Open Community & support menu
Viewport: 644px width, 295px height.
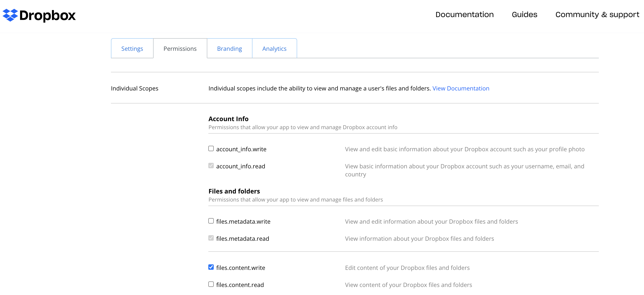coord(597,15)
